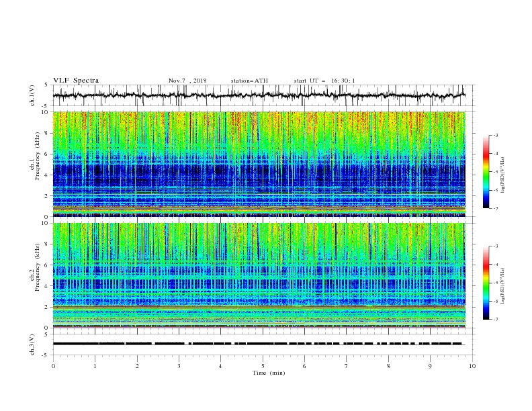
Task: Click the 'station=ATH' label
Action: tap(249, 81)
